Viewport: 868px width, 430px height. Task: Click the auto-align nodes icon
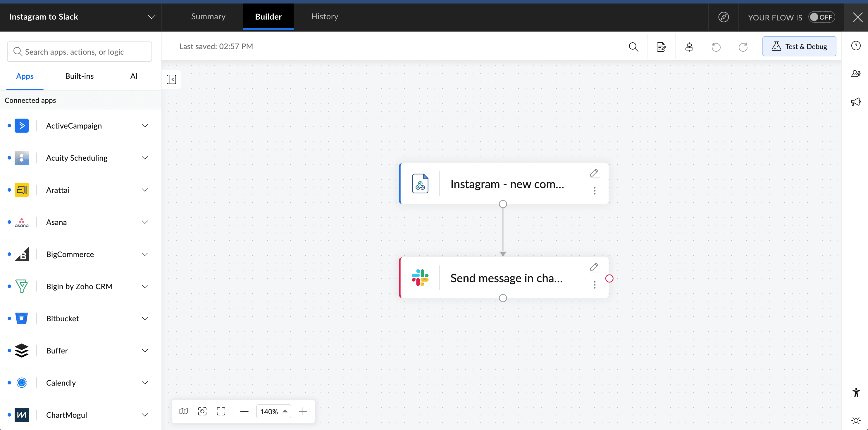(689, 47)
